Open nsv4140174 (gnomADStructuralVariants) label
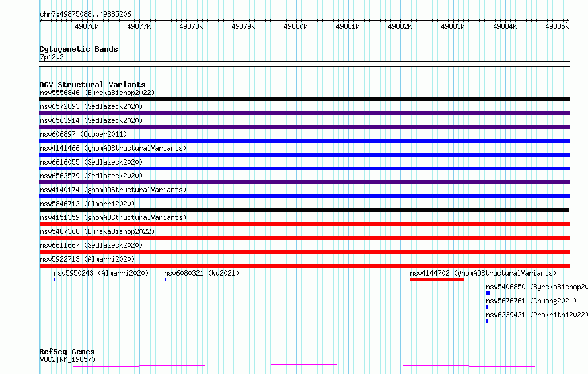Viewport: 588px width, 374px height. click(113, 190)
